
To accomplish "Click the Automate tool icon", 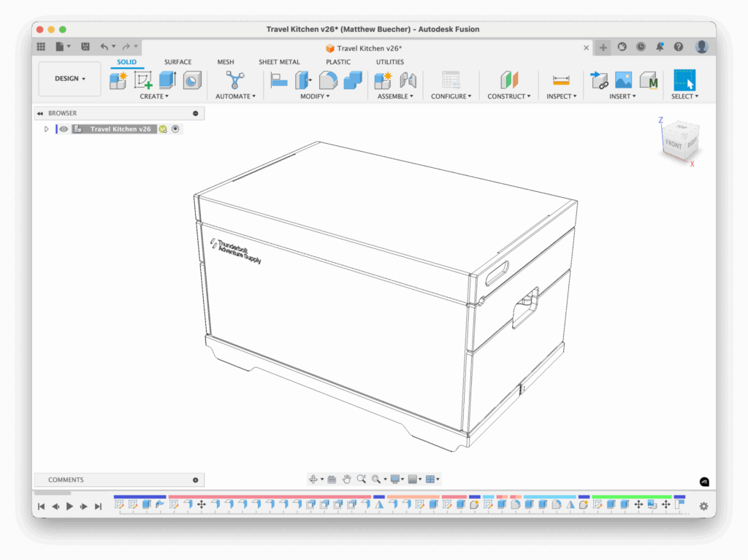I will point(234,80).
